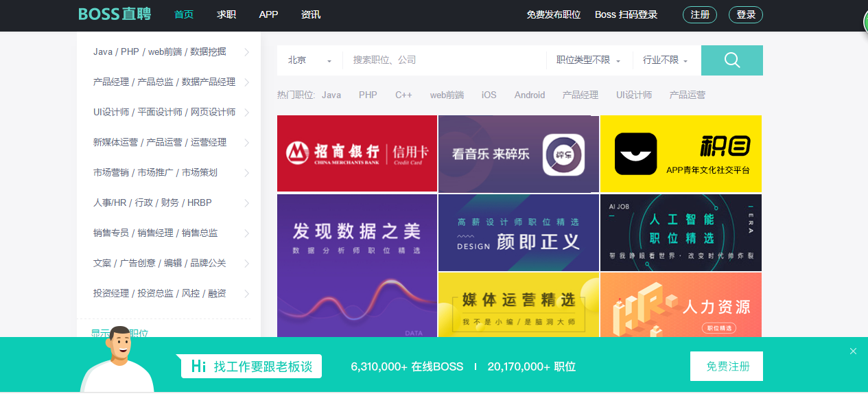Click the BOSS直聘 logo
Image resolution: width=868 pixels, height=394 pixels.
click(115, 14)
